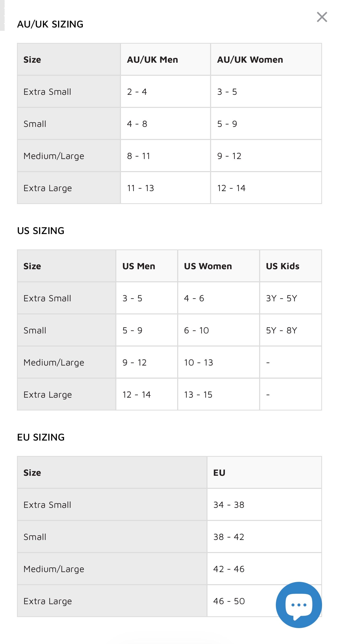Click the 34 - 38 EU size cell
The width and height of the screenshot is (339, 644).
point(264,505)
